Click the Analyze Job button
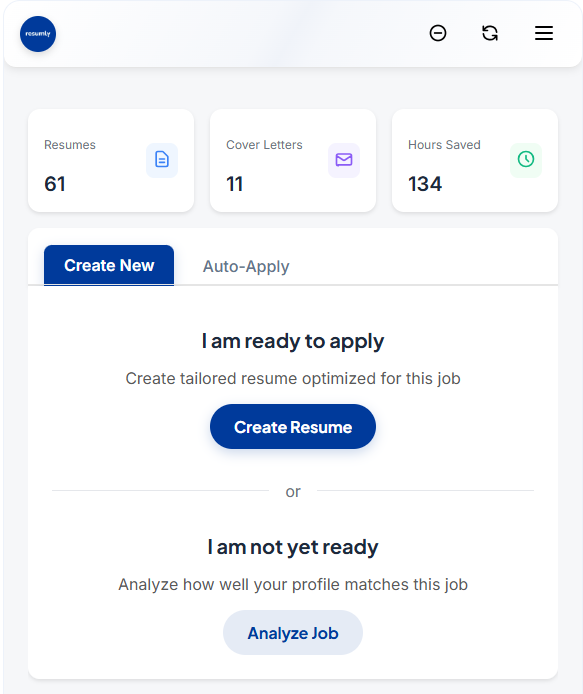The height and width of the screenshot is (694, 583). (x=293, y=632)
